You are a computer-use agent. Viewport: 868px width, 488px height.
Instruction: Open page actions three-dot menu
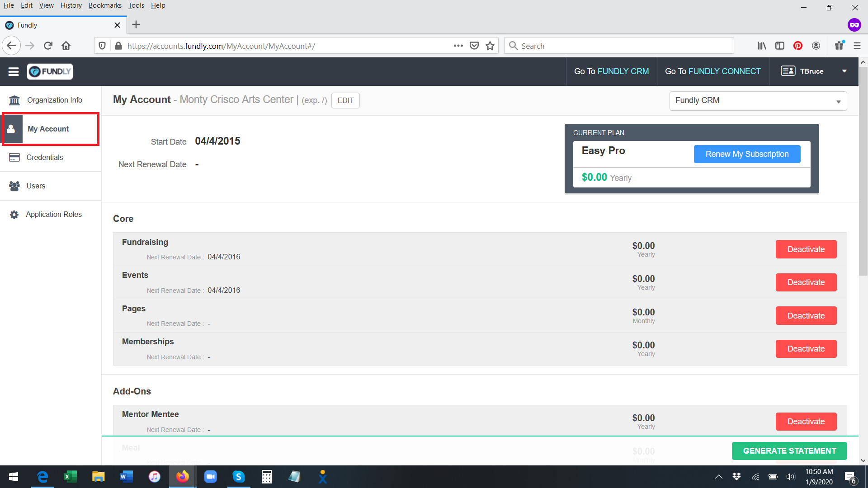pyautogui.click(x=458, y=46)
